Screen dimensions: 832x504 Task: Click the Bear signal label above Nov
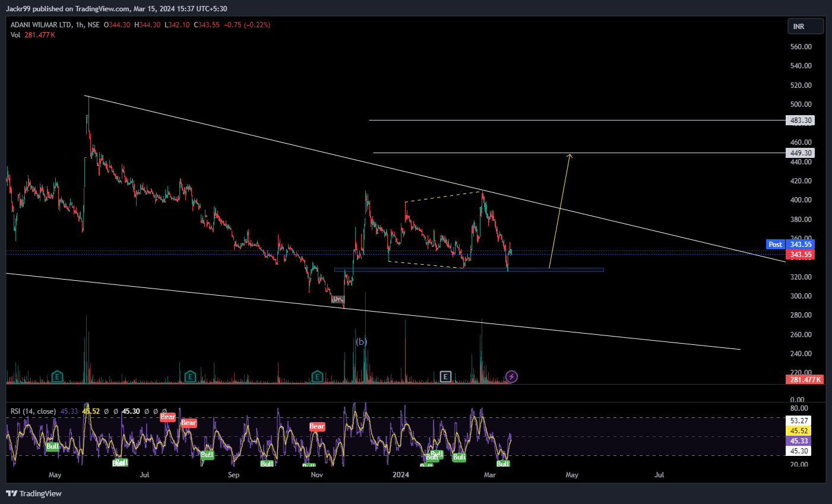click(317, 426)
